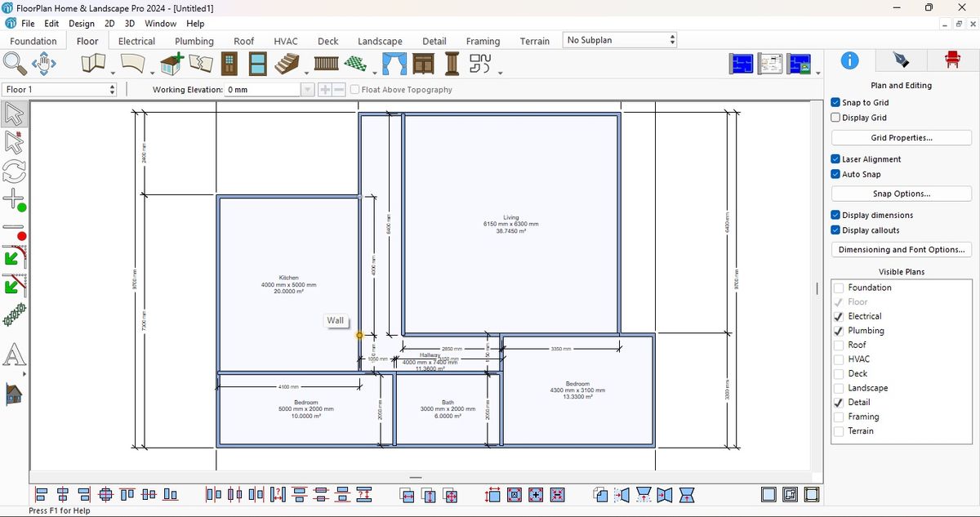Select the arrow Selection tool

point(14,114)
